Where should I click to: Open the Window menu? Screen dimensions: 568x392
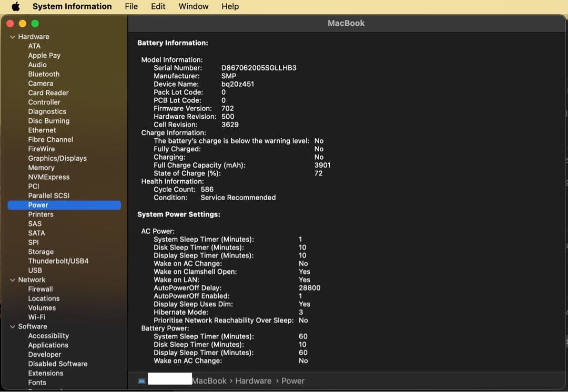(x=193, y=7)
